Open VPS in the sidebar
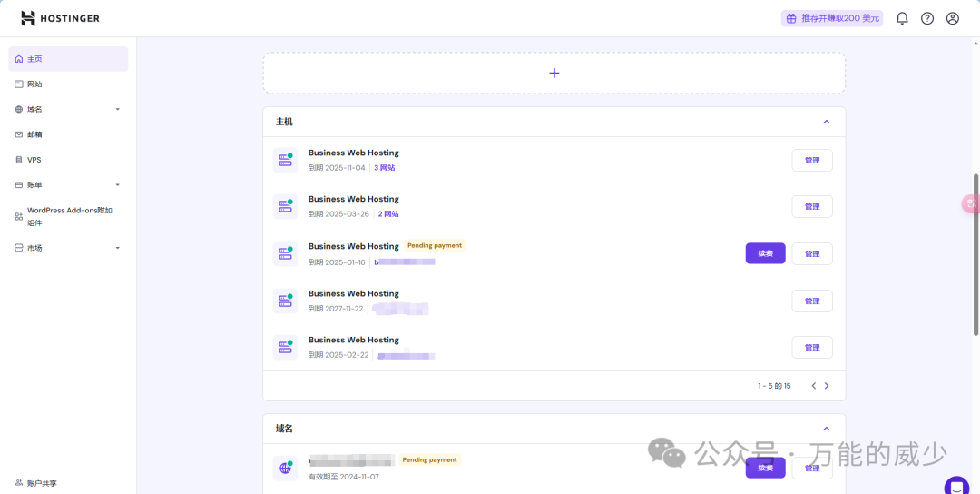Image resolution: width=980 pixels, height=494 pixels. tap(68, 160)
